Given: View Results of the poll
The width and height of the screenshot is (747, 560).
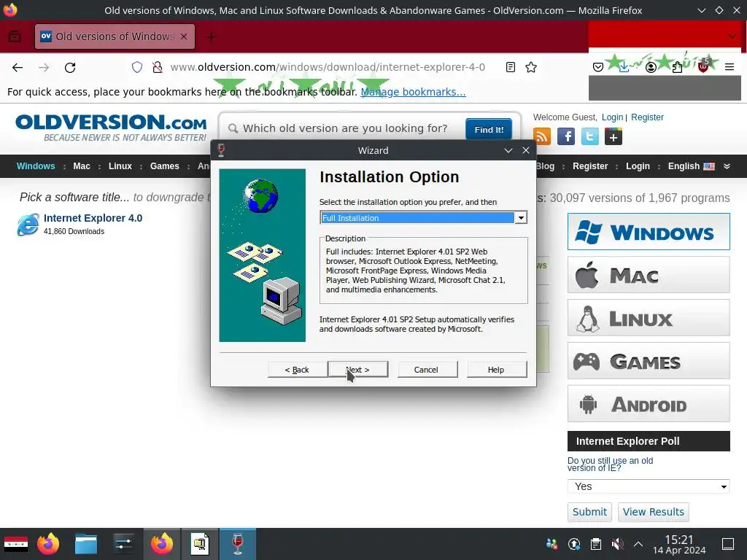Looking at the screenshot, I should pos(653,512).
